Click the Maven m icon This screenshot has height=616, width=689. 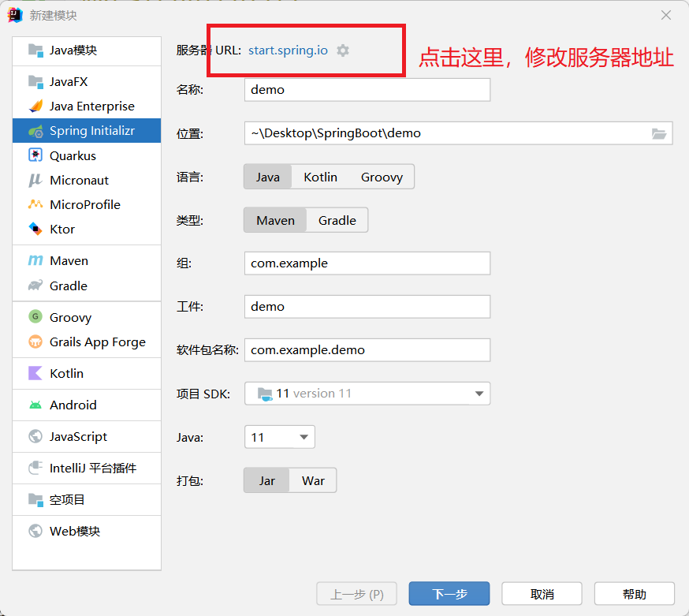tap(35, 261)
